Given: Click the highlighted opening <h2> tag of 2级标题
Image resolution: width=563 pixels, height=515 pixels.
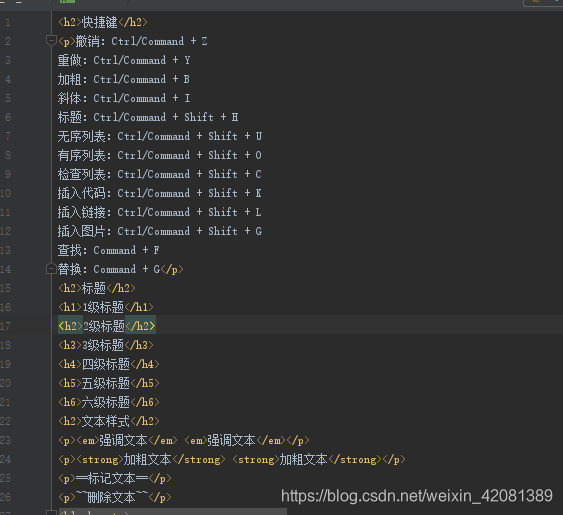Looking at the screenshot, I should (x=70, y=326).
